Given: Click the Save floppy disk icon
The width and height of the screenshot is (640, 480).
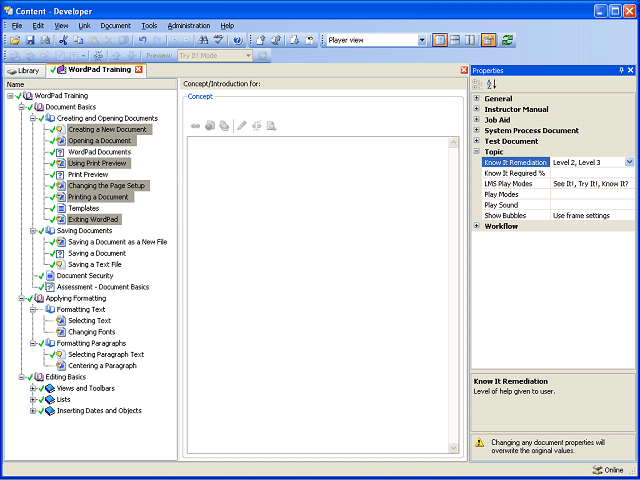Looking at the screenshot, I should [30, 40].
